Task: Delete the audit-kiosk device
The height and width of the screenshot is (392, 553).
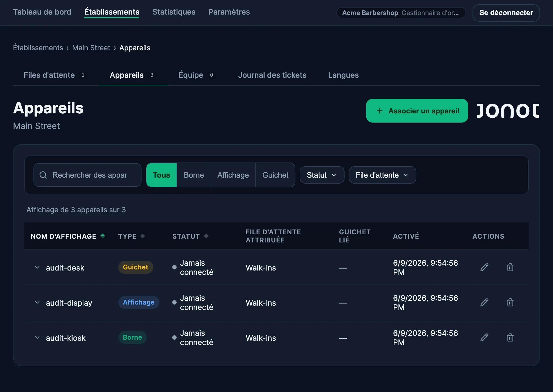Action: (x=510, y=337)
